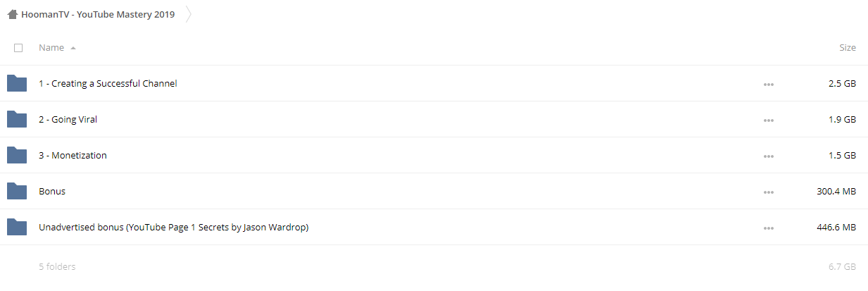This screenshot has height=291, width=868.
Task: Open the 3 - Monetization folder link
Action: coord(73,155)
